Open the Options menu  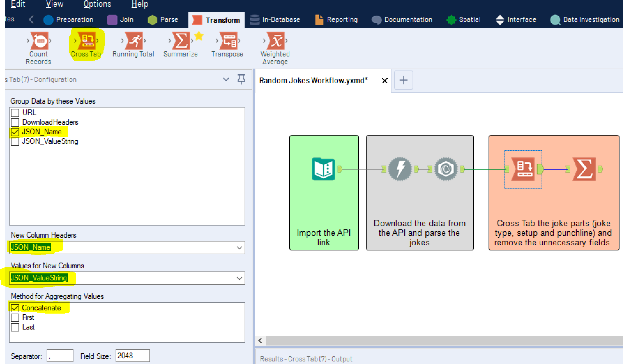point(97,4)
